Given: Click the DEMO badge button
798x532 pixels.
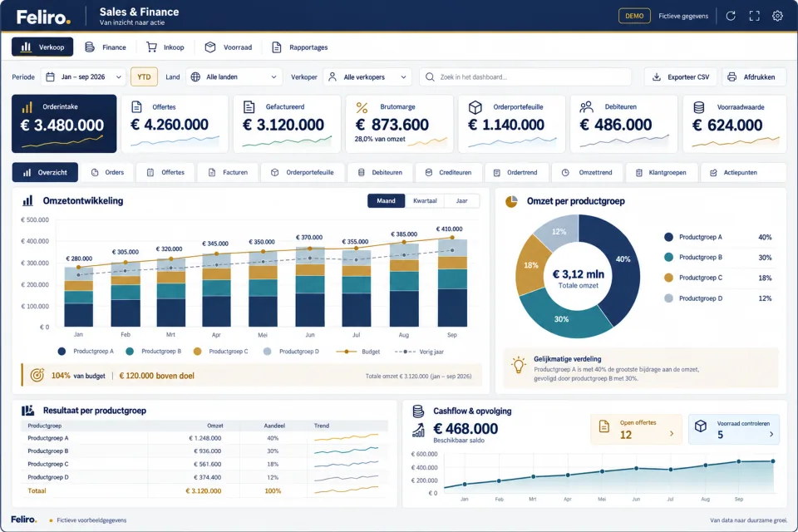Looking at the screenshot, I should pos(634,16).
